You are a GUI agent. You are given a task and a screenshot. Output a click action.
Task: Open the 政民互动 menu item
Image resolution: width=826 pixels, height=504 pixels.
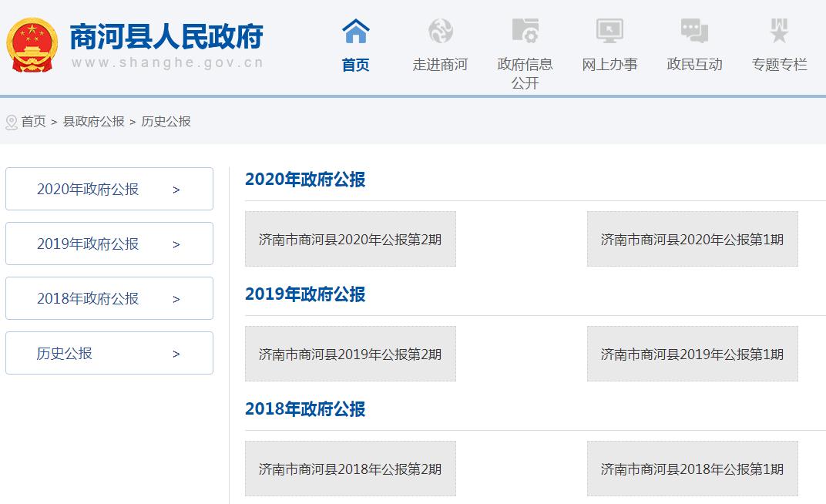point(694,65)
